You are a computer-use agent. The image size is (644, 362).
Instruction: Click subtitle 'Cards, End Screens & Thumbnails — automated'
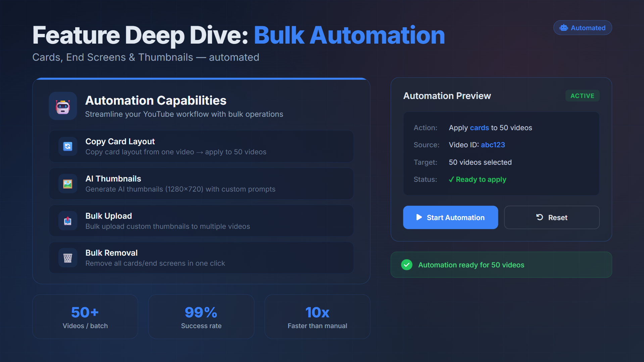pos(146,57)
